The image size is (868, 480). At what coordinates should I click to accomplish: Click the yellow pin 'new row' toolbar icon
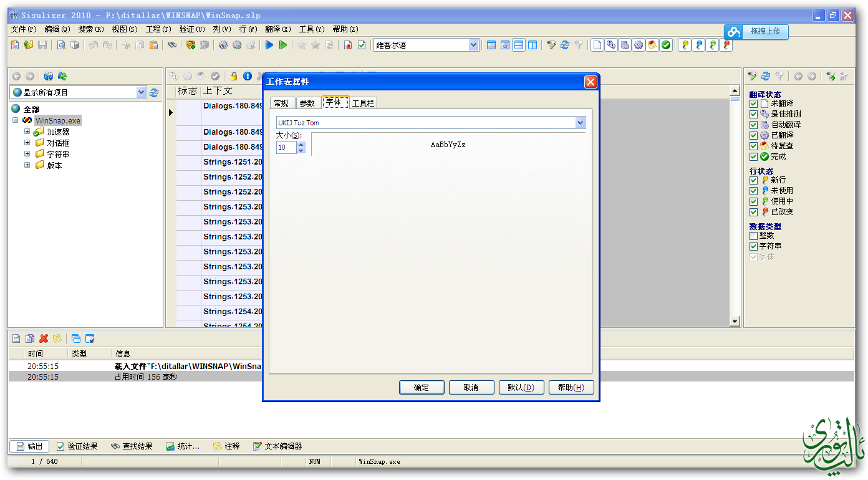[x=685, y=45]
